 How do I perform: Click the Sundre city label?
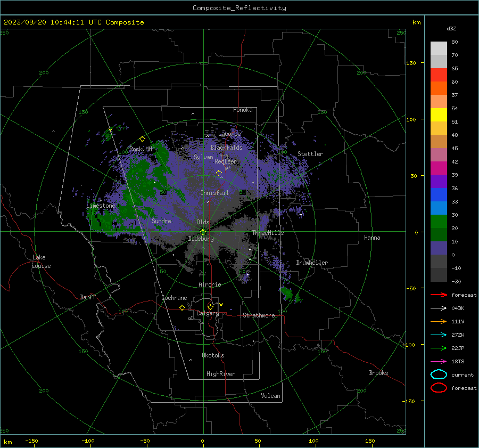[x=161, y=221]
